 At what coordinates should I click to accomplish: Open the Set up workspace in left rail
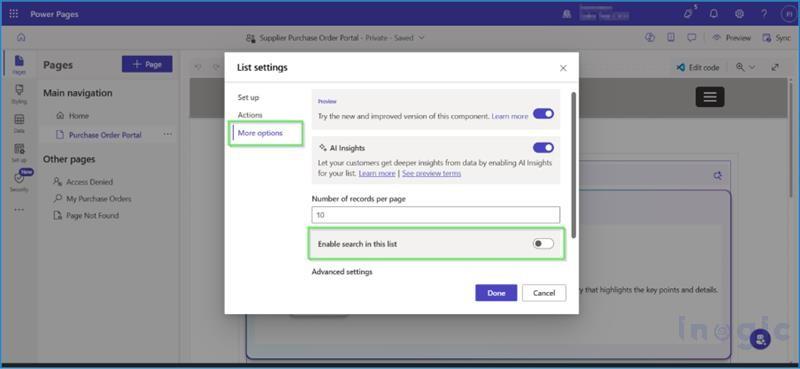[x=19, y=153]
